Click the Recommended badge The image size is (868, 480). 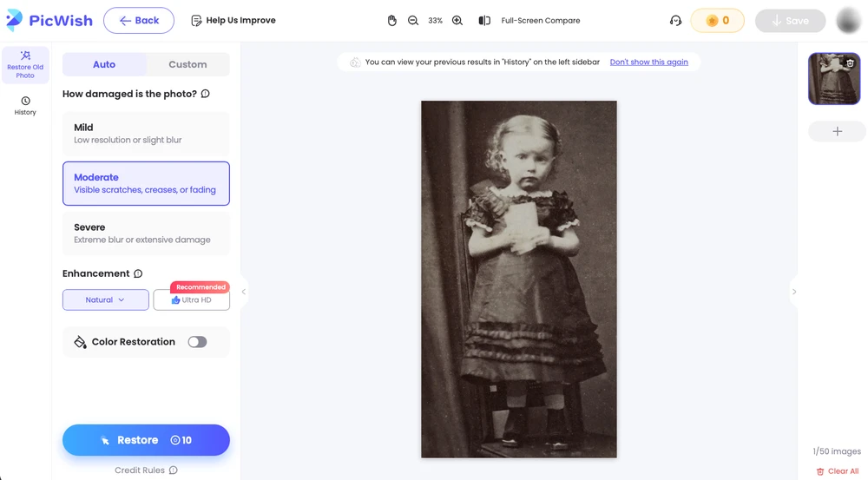(201, 286)
